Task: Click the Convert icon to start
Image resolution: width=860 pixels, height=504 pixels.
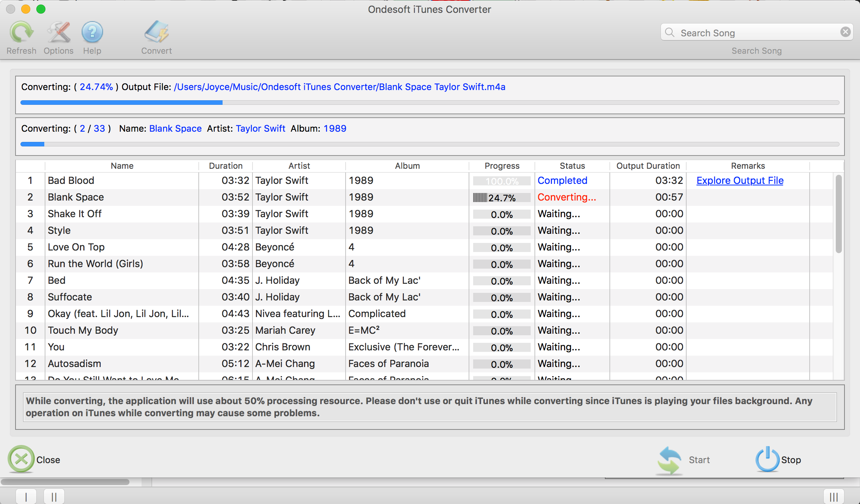Action: coord(156,34)
